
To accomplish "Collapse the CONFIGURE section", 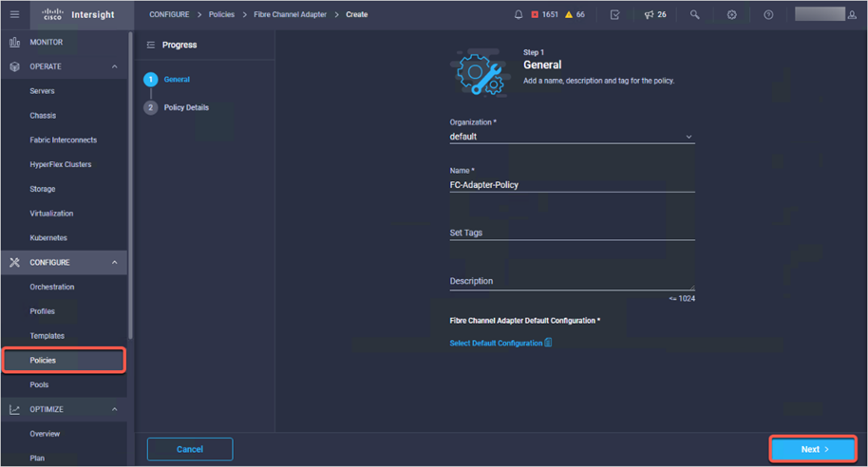I will click(x=115, y=262).
